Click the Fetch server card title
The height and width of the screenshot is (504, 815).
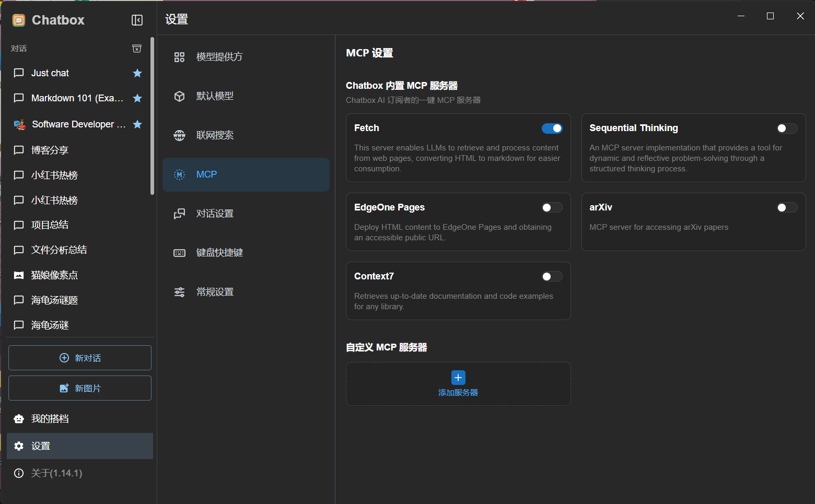[367, 128]
